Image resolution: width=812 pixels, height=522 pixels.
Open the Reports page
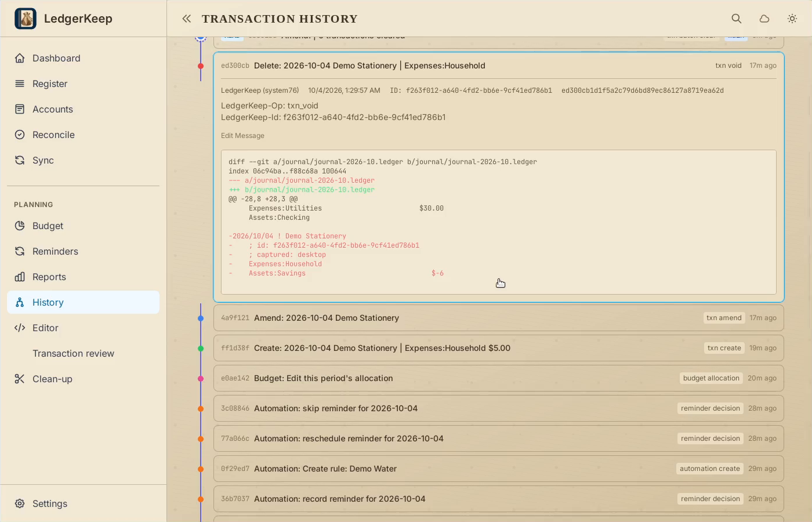(x=83, y=277)
